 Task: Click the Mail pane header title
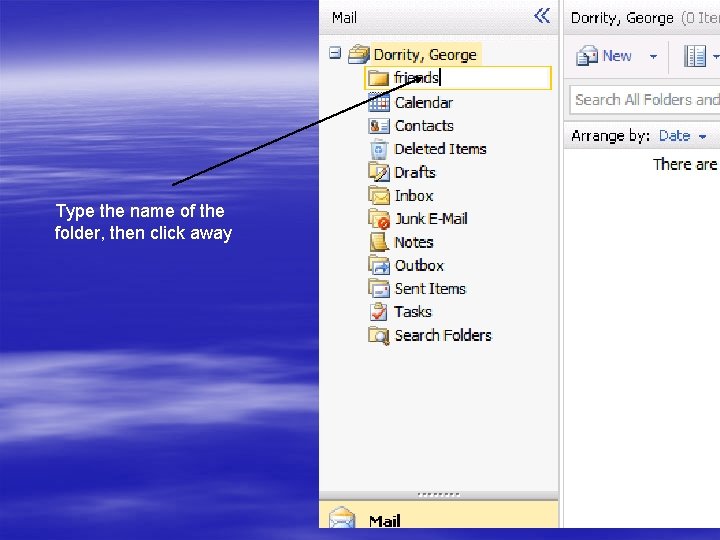point(344,17)
